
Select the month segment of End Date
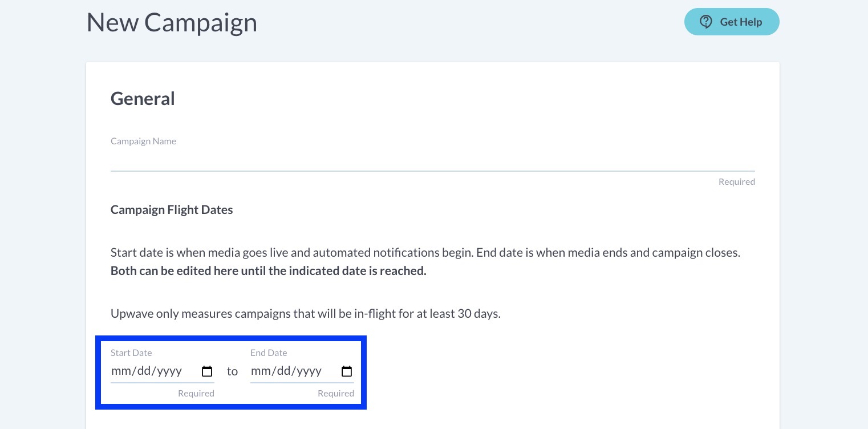point(261,371)
